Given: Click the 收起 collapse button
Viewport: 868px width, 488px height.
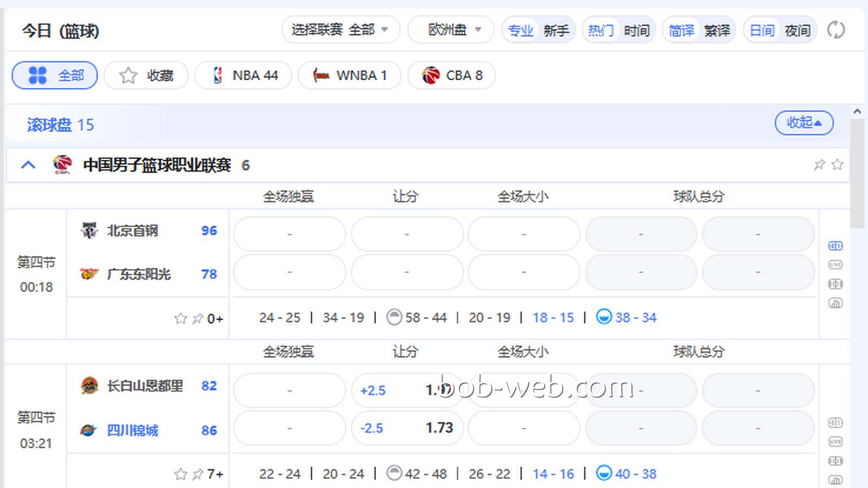Looking at the screenshot, I should (804, 123).
